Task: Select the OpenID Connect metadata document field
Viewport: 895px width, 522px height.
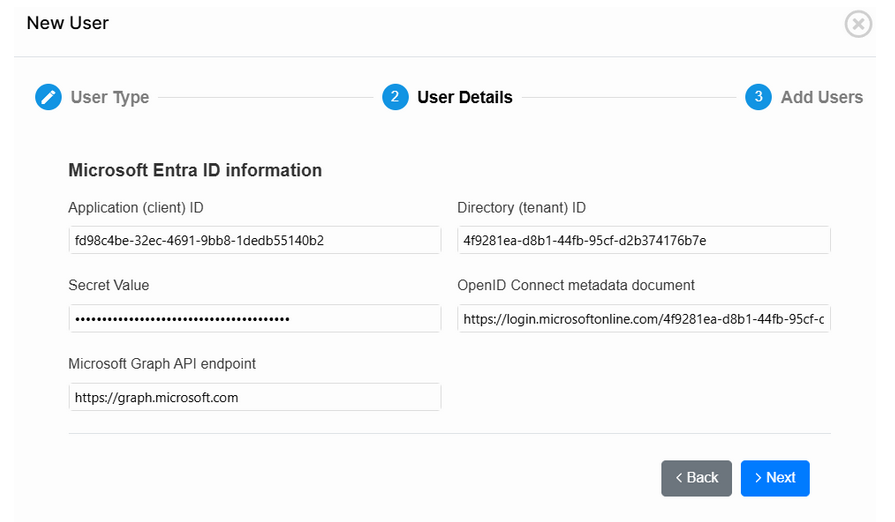Action: point(643,318)
